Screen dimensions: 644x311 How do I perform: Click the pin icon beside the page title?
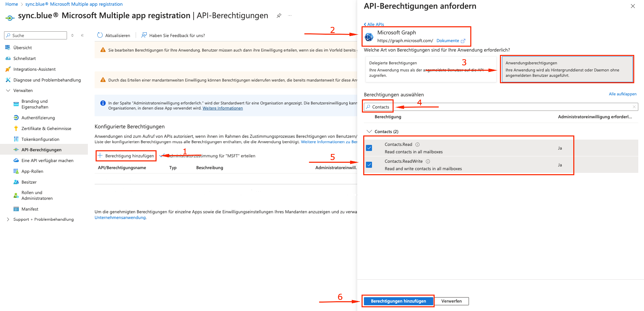(x=279, y=15)
